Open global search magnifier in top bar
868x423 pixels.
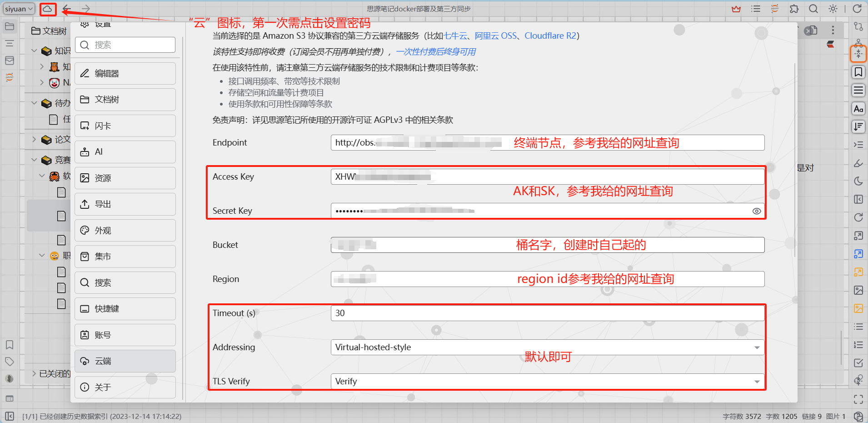813,9
